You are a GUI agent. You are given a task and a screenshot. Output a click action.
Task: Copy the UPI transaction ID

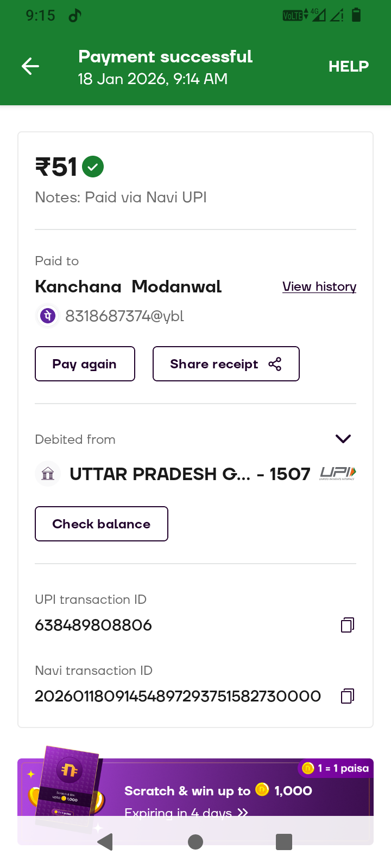[347, 625]
